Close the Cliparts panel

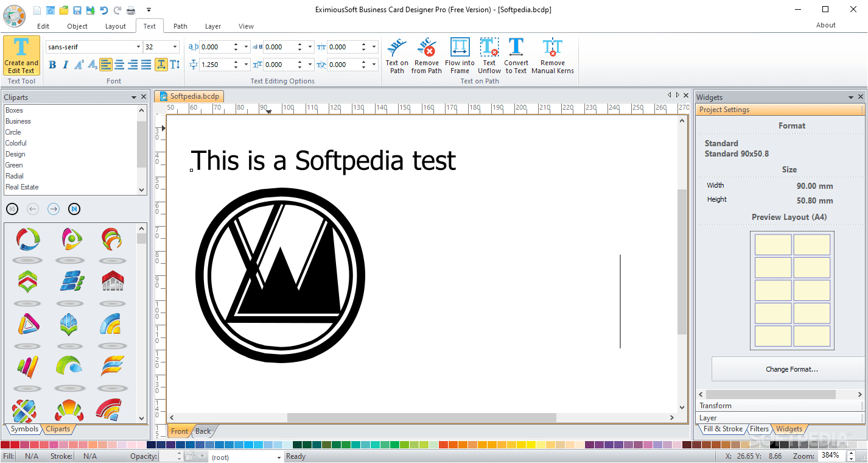pyautogui.click(x=144, y=97)
